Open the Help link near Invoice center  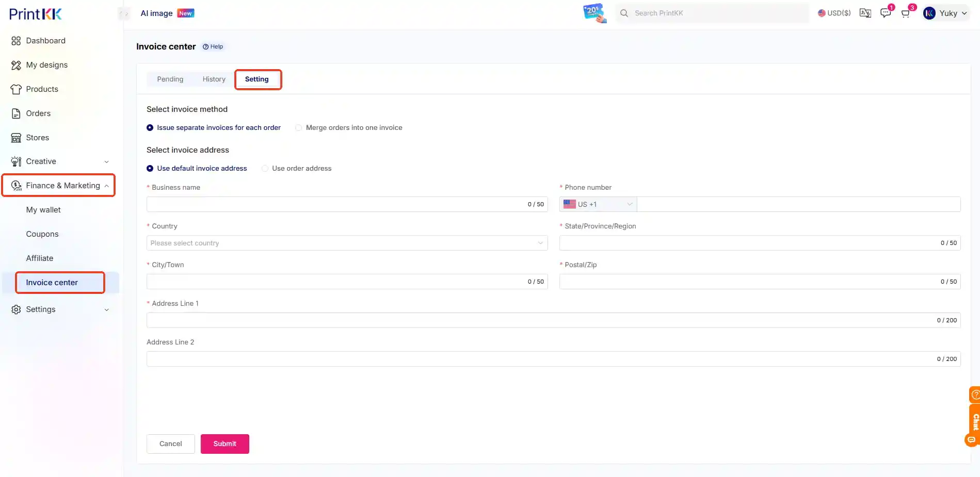(213, 46)
